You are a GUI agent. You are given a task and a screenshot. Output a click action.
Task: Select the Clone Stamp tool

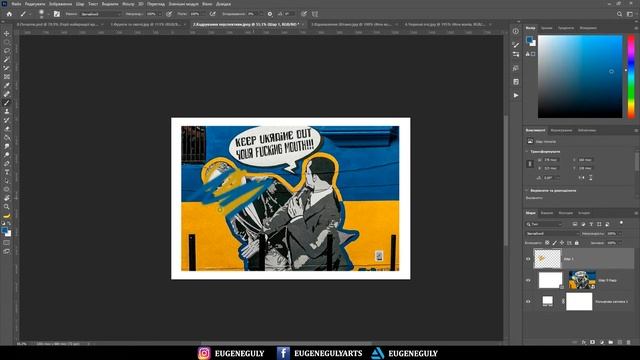click(x=7, y=111)
